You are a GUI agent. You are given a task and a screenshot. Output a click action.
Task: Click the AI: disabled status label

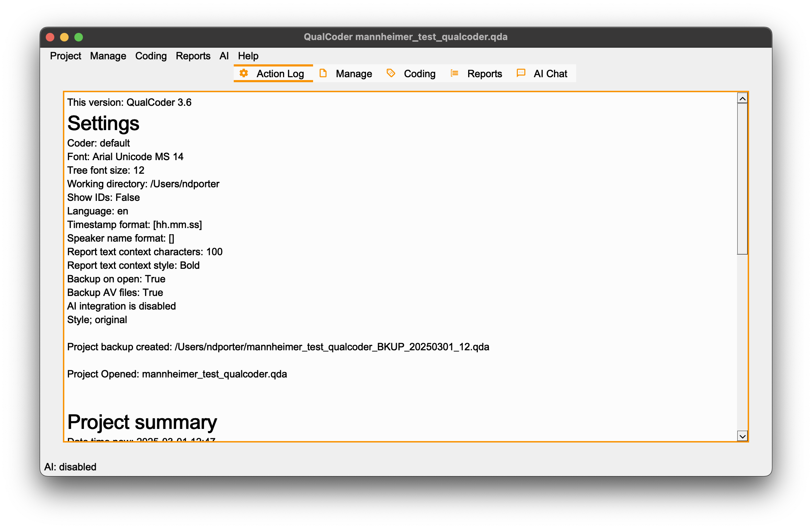(x=70, y=466)
